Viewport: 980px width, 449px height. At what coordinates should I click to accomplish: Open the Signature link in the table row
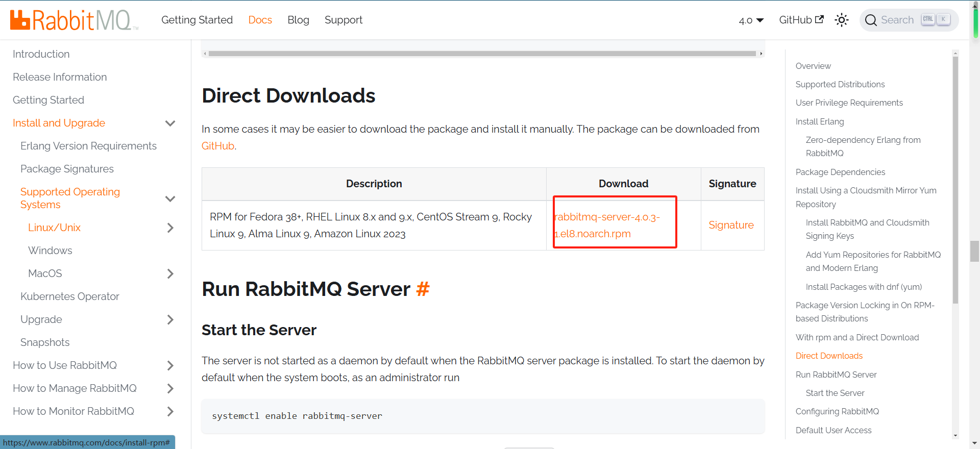[x=731, y=225]
